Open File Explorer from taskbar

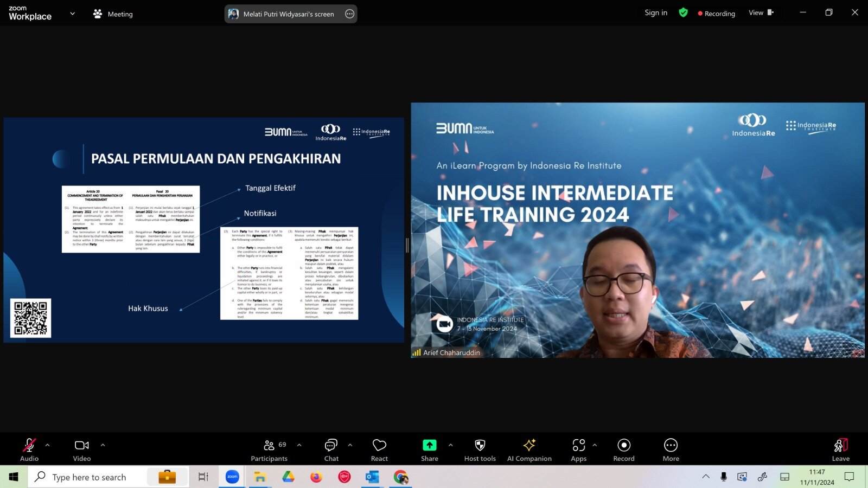coord(260,477)
